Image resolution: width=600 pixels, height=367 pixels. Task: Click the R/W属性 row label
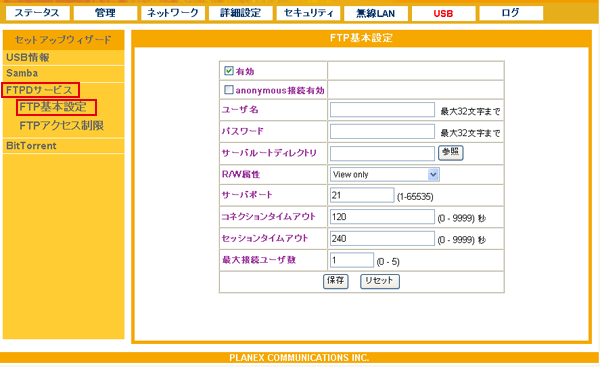click(241, 175)
